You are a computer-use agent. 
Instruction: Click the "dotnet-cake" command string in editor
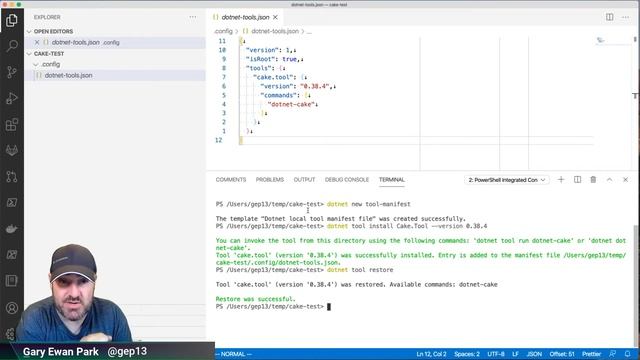pos(291,104)
